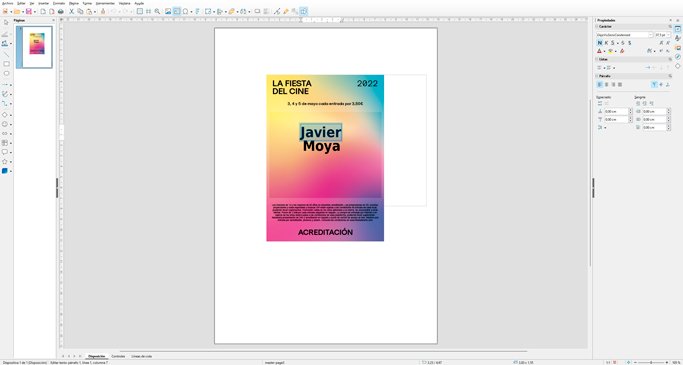The width and height of the screenshot is (683, 365).
Task: Click the Zoom magnifier icon
Action: point(157,11)
